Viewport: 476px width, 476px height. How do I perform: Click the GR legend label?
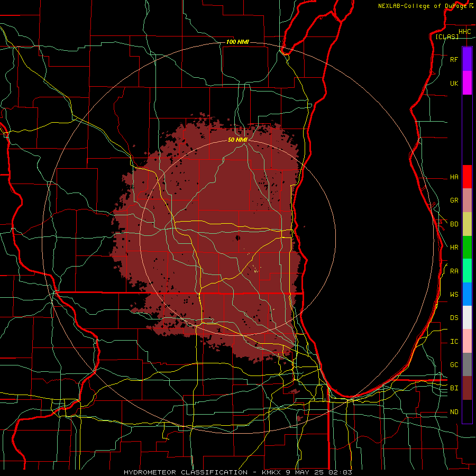coord(454,200)
